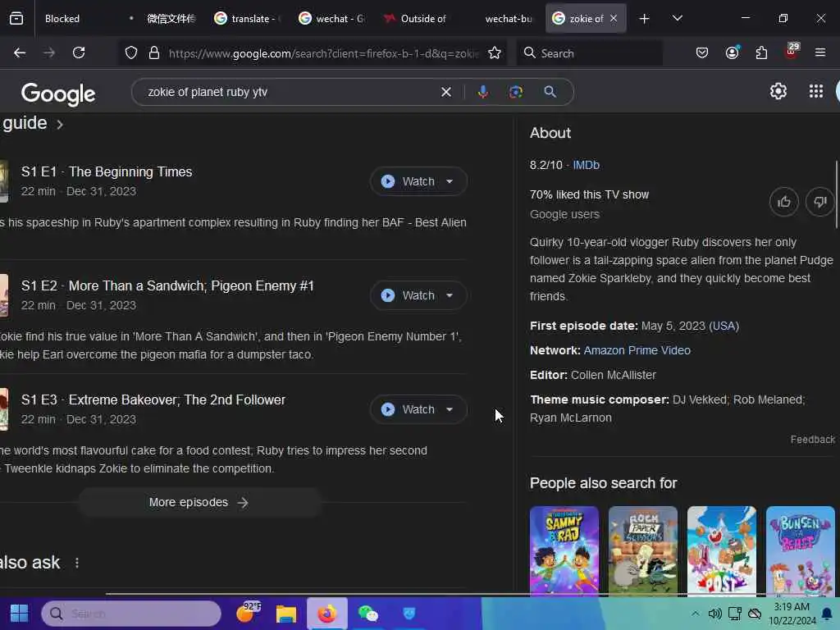Submit search with magnifier icon
Screen dimensions: 840x630
(550, 92)
